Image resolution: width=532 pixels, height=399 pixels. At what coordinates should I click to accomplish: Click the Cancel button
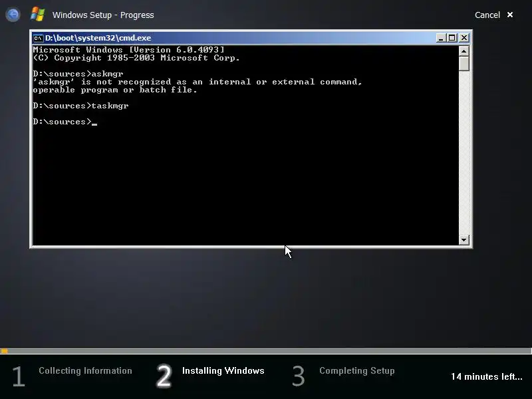487,15
